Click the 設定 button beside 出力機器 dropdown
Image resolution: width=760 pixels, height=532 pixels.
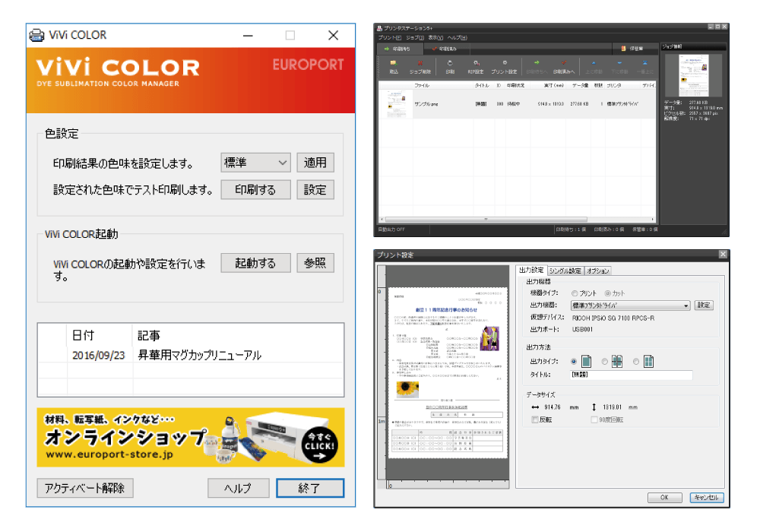pos(704,306)
